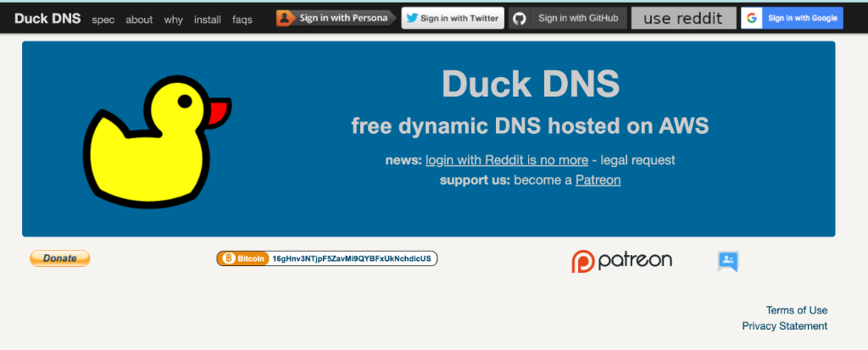Open the Duck DNS home brand link
The image size is (868, 350).
tap(47, 19)
